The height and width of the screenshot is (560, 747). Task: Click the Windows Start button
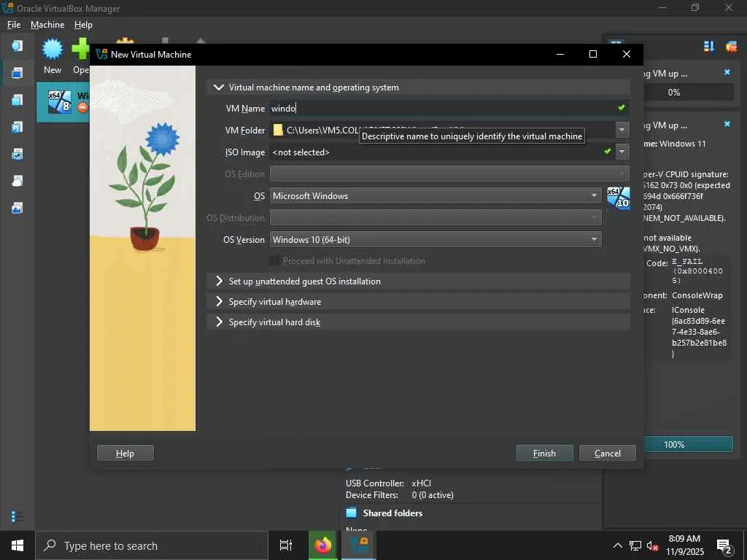click(18, 545)
